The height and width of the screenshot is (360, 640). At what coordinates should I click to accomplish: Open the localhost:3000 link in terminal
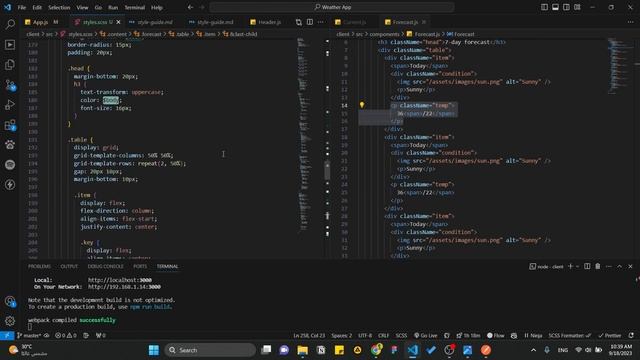pos(120,280)
